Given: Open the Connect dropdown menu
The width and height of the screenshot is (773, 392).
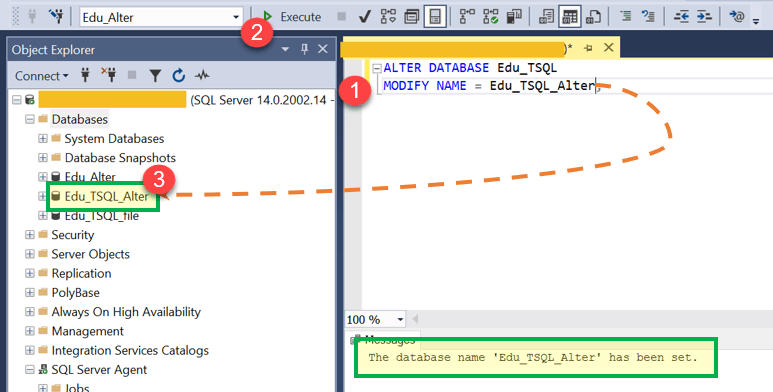Looking at the screenshot, I should [x=41, y=76].
